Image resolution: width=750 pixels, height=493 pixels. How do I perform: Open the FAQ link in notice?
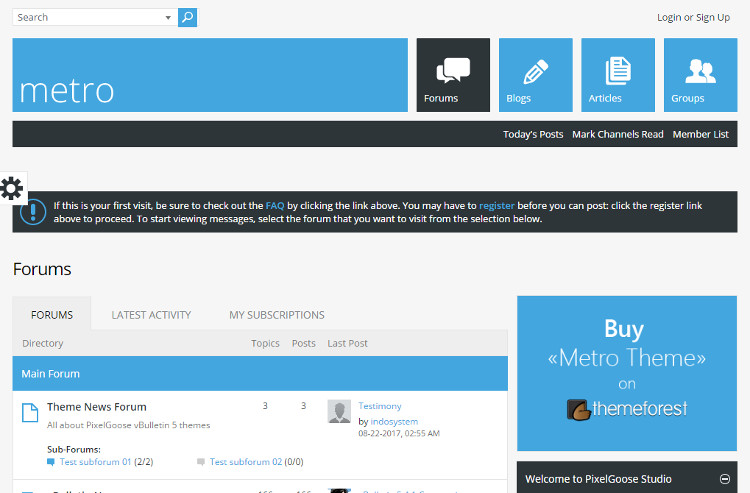[x=275, y=205]
